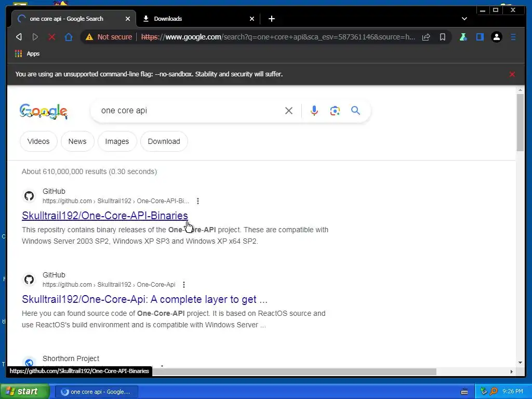The image size is (532, 399).
Task: Click the share page icon in address bar
Action: 426,37
